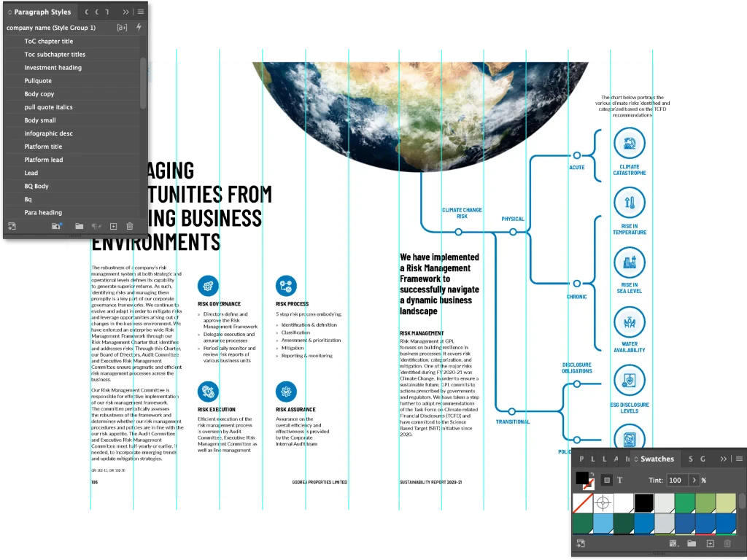The width and height of the screenshot is (747, 560).
Task: Click the new paragraph style plus icon
Action: pyautogui.click(x=113, y=226)
